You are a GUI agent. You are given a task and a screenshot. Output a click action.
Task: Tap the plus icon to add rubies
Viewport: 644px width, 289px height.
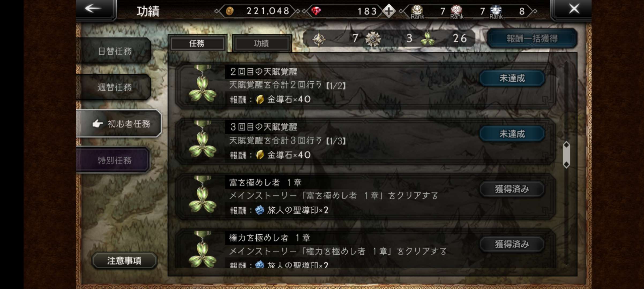pos(389,11)
